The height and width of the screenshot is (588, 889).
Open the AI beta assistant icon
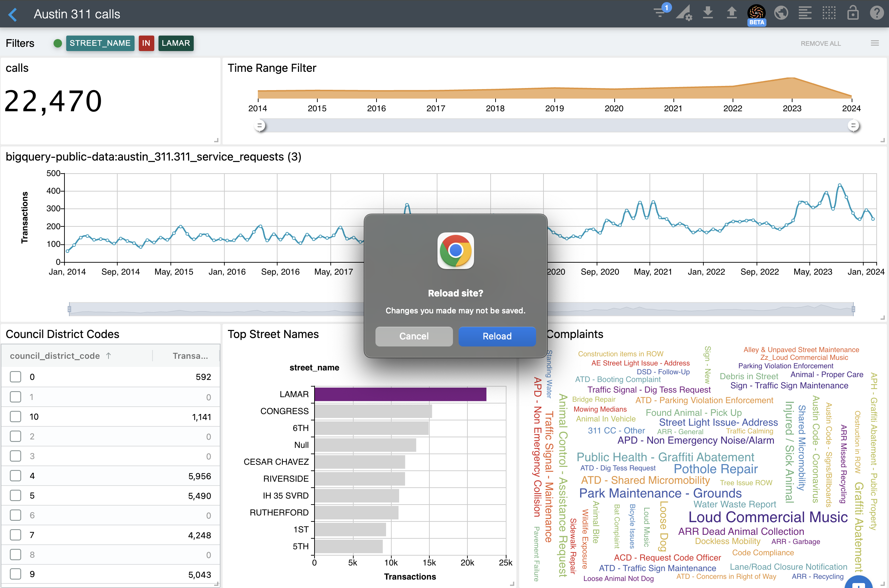point(756,13)
